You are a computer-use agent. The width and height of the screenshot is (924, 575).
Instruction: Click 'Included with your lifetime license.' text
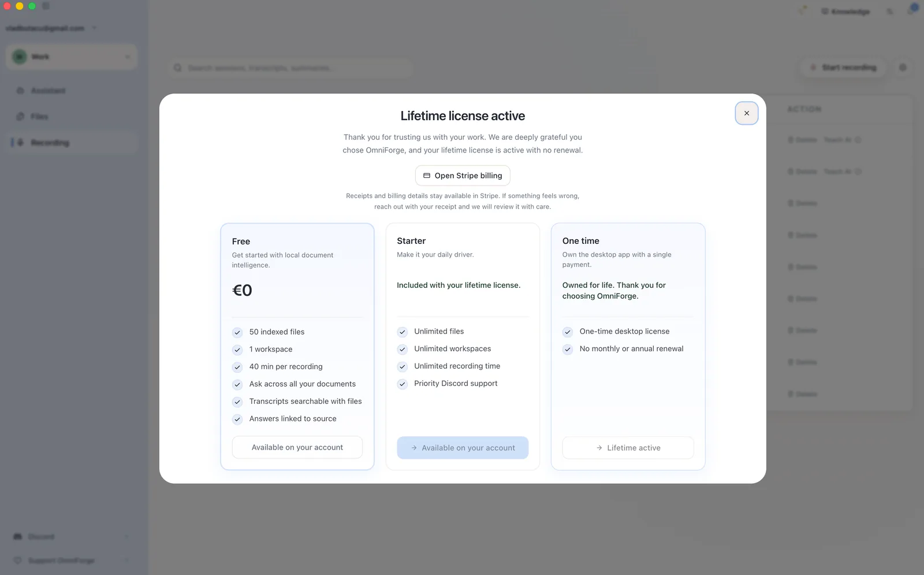pyautogui.click(x=459, y=285)
